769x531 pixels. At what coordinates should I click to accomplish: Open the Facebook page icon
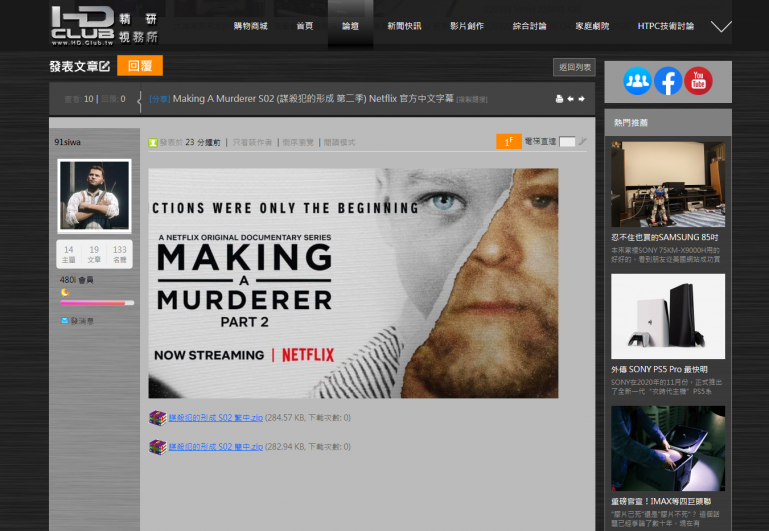pyautogui.click(x=668, y=81)
